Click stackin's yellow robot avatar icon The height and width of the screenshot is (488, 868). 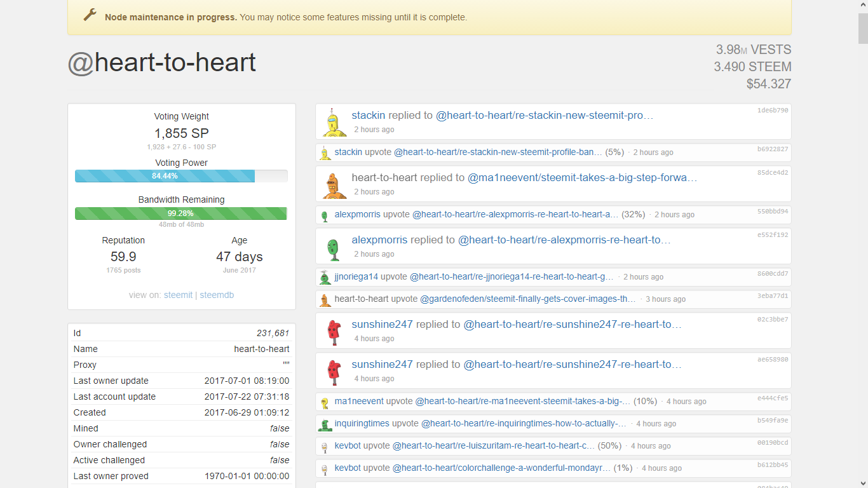click(x=331, y=121)
